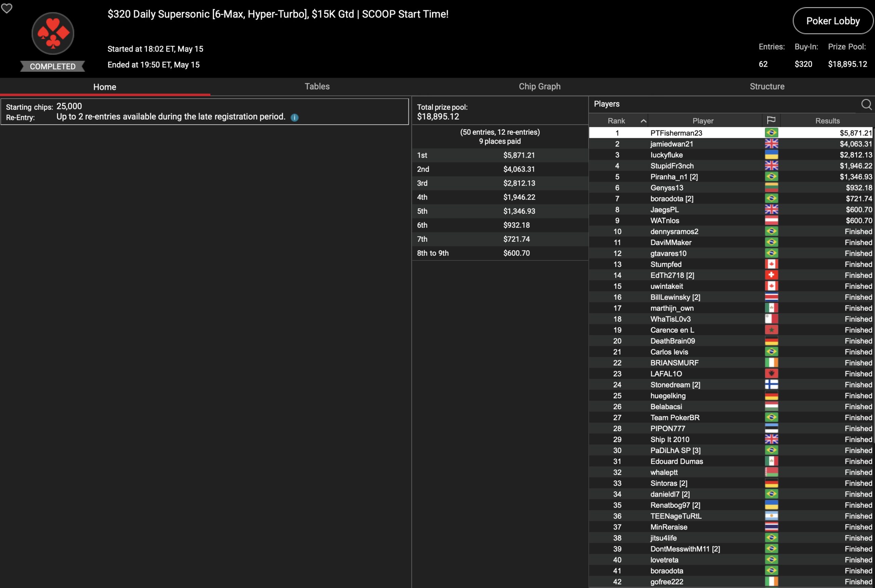Screen dimensions: 875x588
Task: Toggle Rank column sort arrow
Action: (643, 121)
